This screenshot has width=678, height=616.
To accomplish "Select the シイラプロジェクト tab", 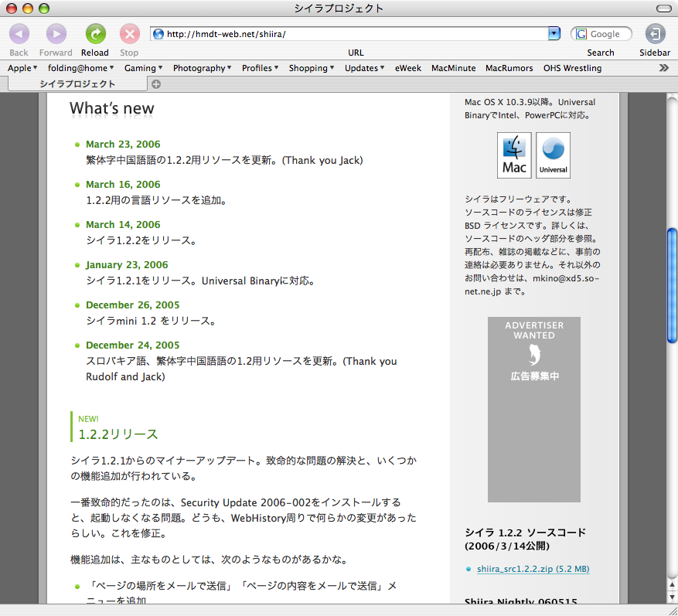I will pyautogui.click(x=78, y=84).
